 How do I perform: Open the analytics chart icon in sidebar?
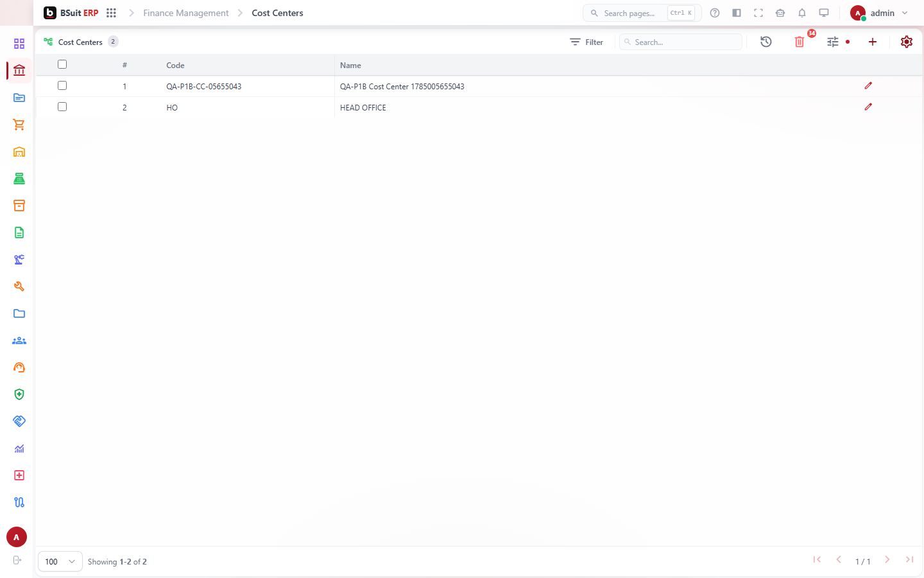click(19, 448)
